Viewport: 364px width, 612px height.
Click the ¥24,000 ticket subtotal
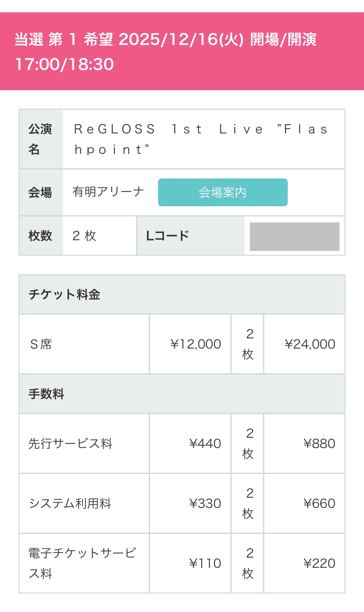tap(310, 344)
